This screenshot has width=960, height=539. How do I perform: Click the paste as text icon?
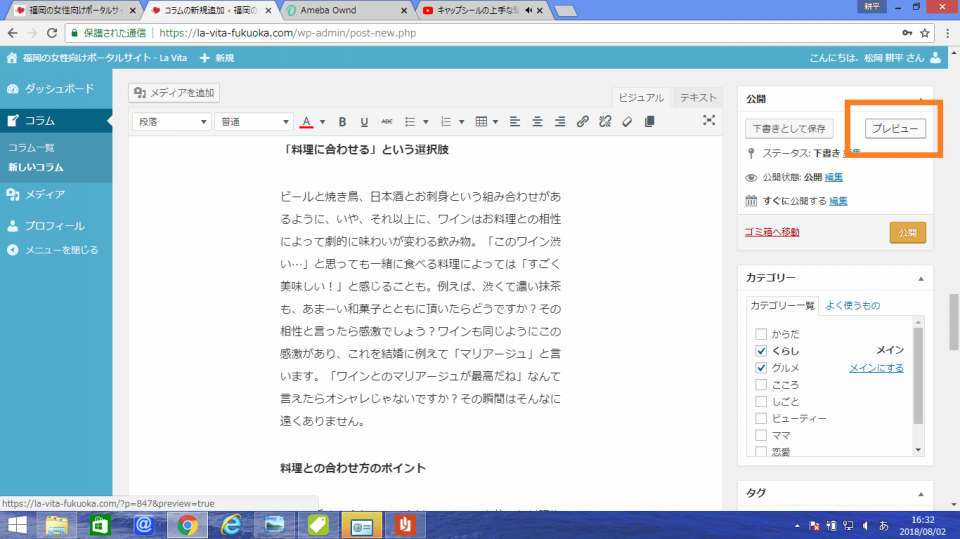click(x=650, y=121)
